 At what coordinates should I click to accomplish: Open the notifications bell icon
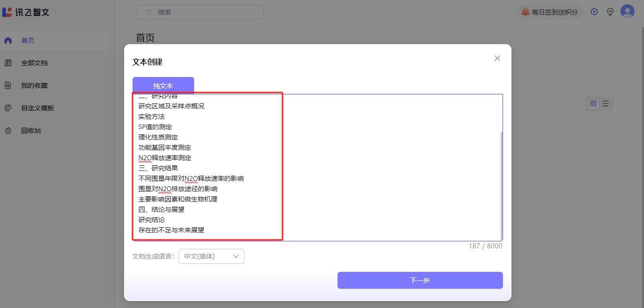tap(526, 12)
